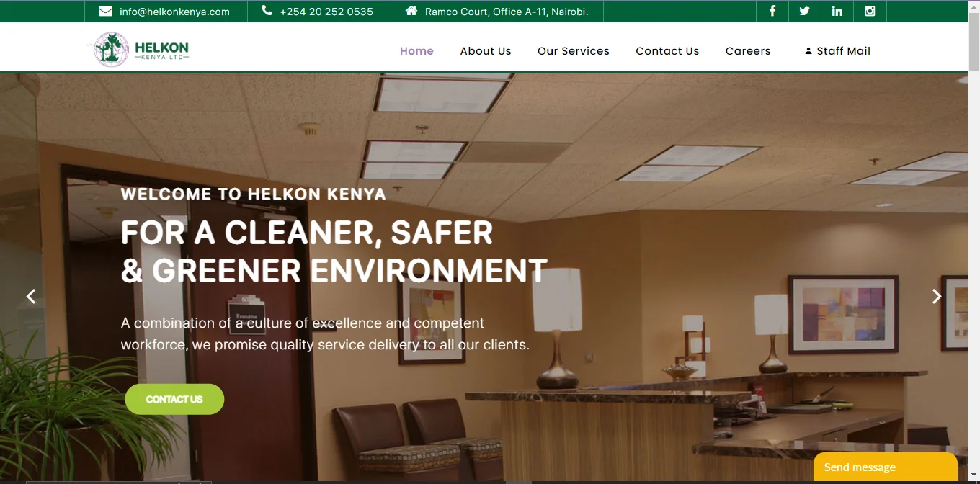This screenshot has height=484, width=980.
Task: Visit the LinkedIn page icon
Action: [x=837, y=11]
